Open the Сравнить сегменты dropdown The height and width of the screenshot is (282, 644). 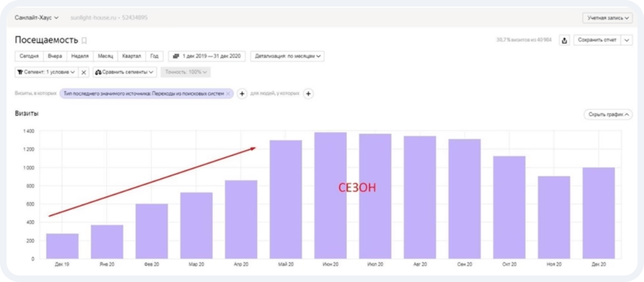[x=124, y=72]
